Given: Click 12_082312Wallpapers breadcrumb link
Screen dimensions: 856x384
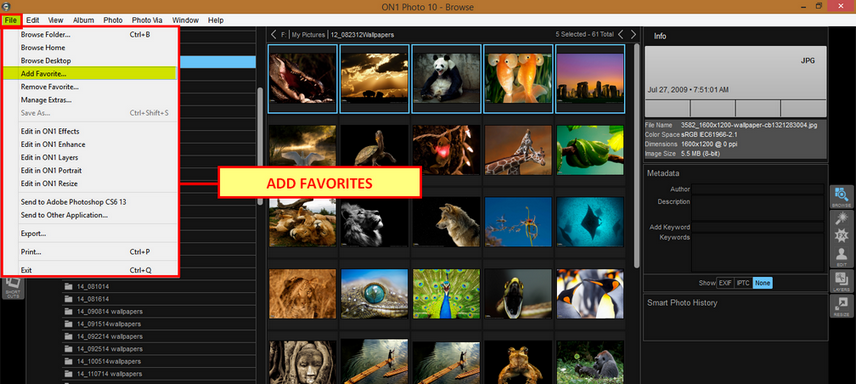Looking at the screenshot, I should point(362,34).
